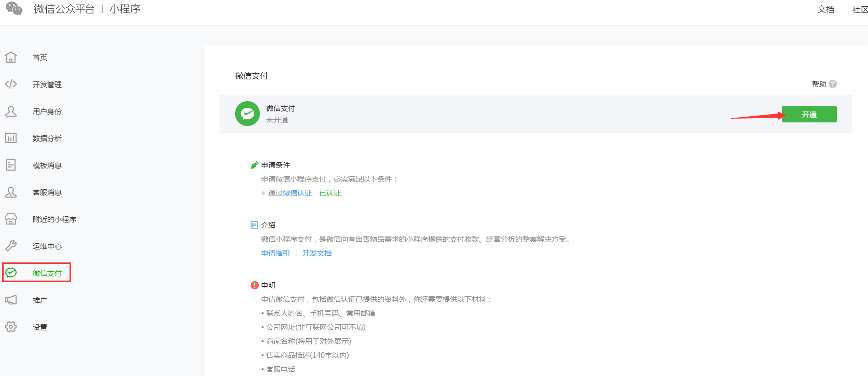Screen dimensions: 868x376
Task: Click the help question mark icon
Action: click(833, 84)
